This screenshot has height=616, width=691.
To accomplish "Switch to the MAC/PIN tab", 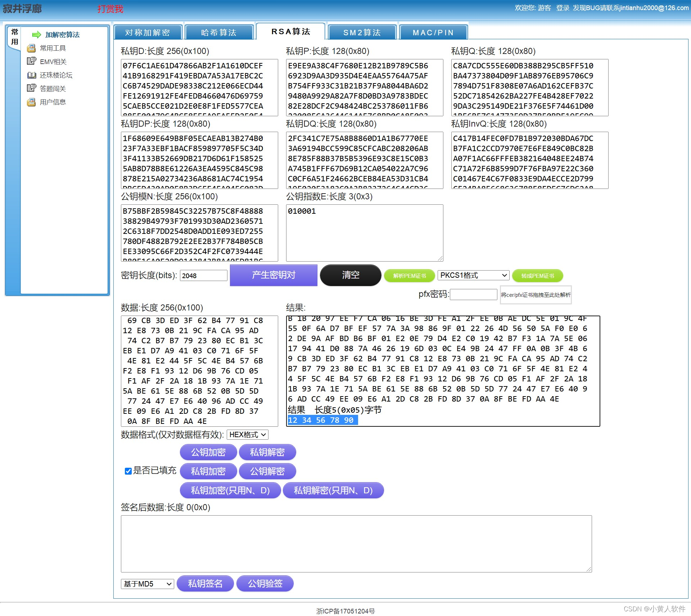I will (x=433, y=32).
